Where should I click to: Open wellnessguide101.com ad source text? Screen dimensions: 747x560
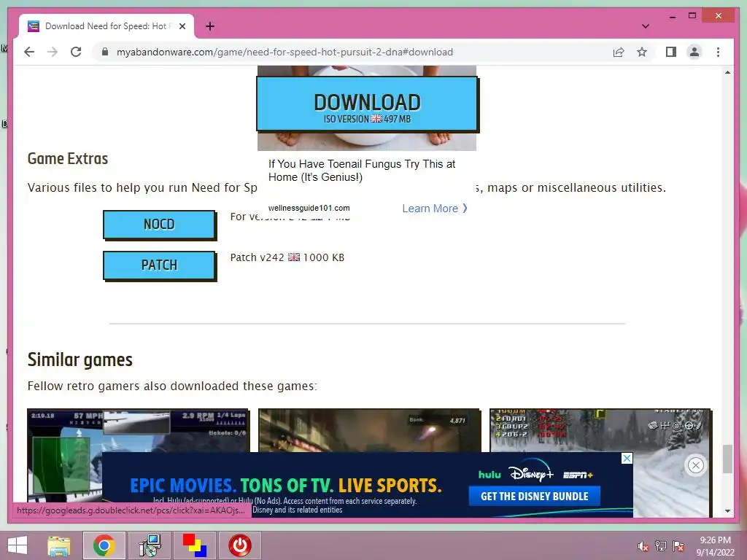point(309,208)
